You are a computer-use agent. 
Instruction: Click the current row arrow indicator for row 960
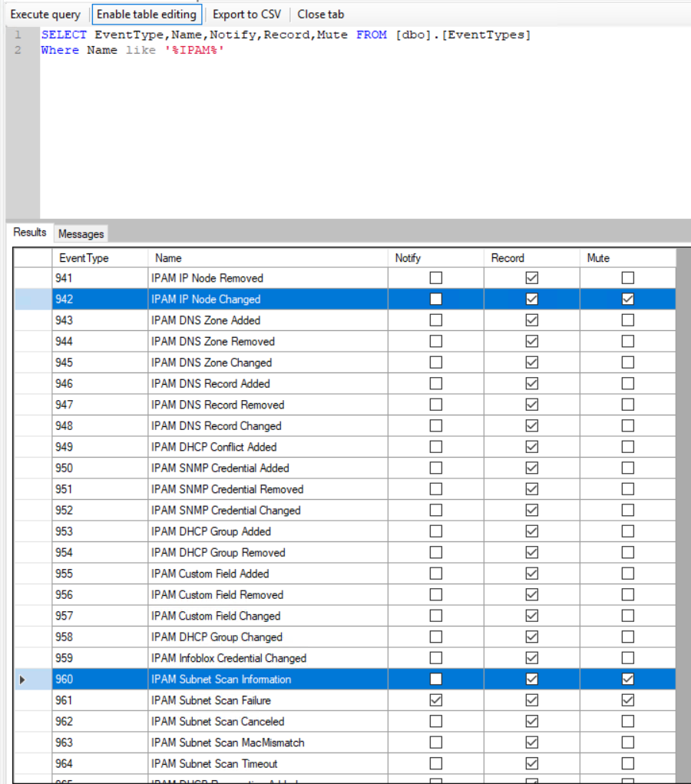pos(22,680)
